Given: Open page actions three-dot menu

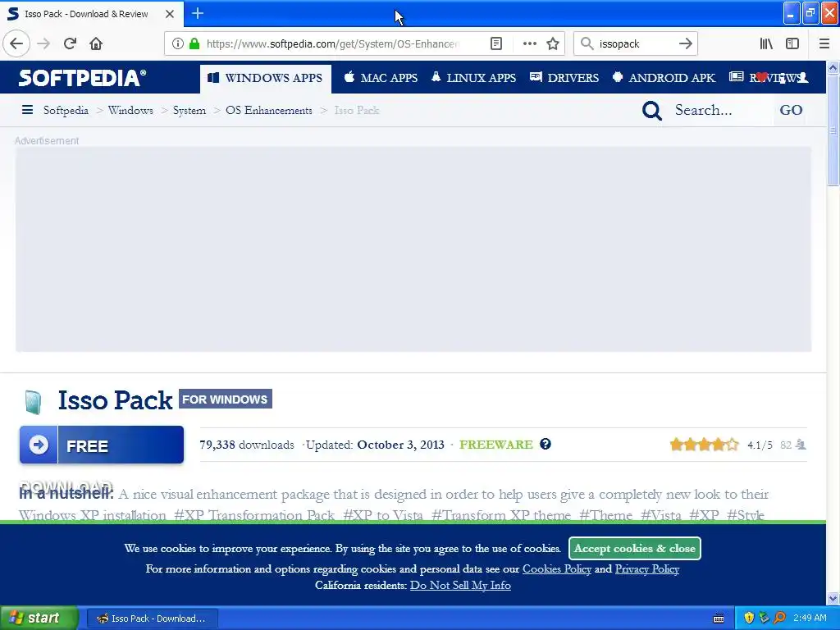Looking at the screenshot, I should [x=529, y=44].
